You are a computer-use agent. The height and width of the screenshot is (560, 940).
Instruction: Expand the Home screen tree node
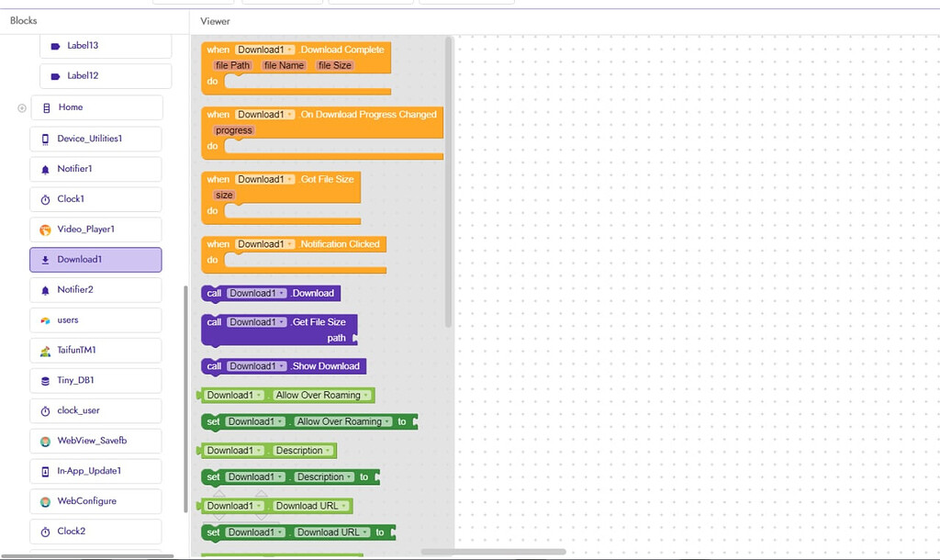tap(22, 108)
